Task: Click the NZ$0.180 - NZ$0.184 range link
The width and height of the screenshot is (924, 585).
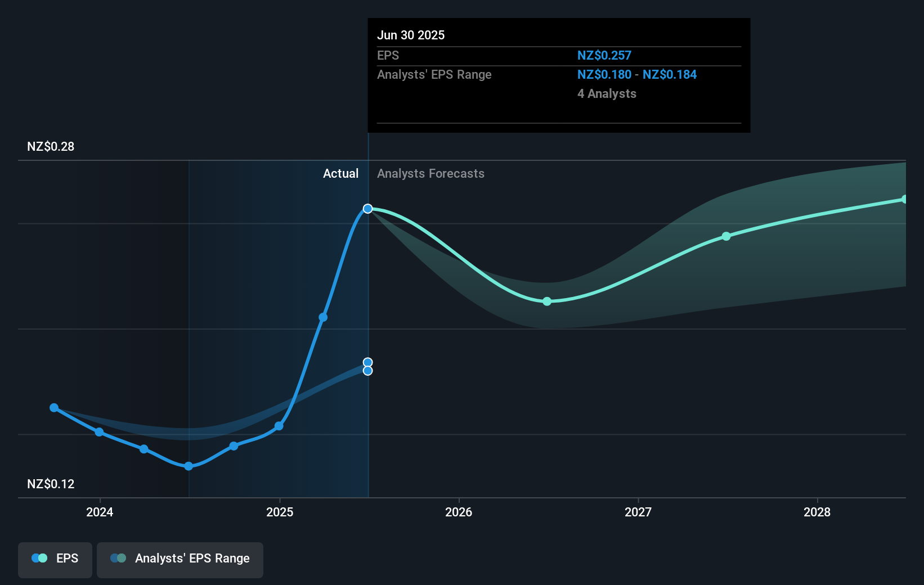Action: (x=636, y=74)
